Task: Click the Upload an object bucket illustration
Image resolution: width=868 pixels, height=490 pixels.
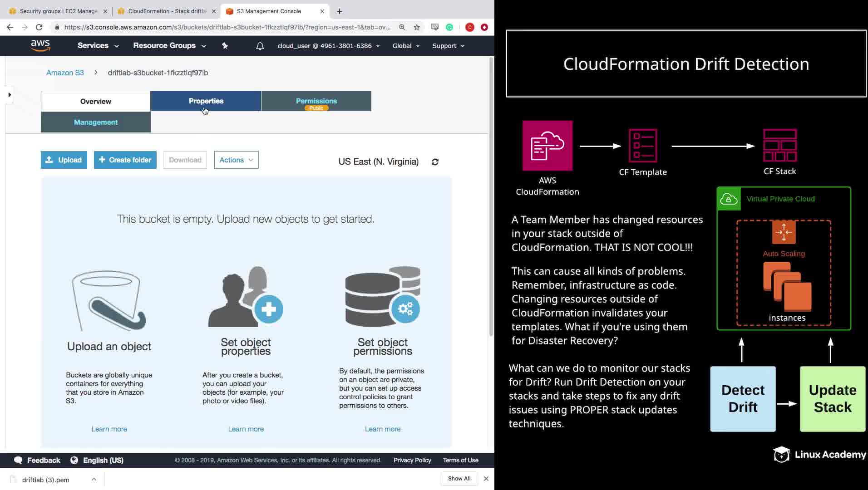Action: (109, 300)
